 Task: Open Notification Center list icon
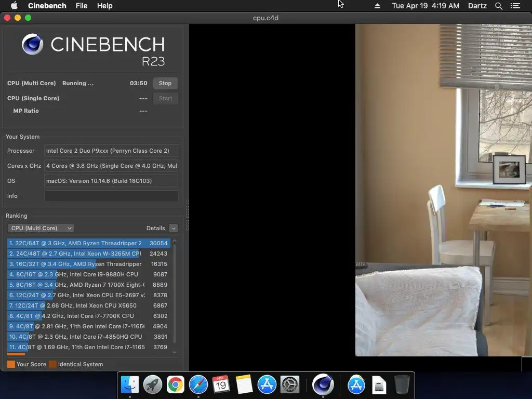click(x=515, y=6)
